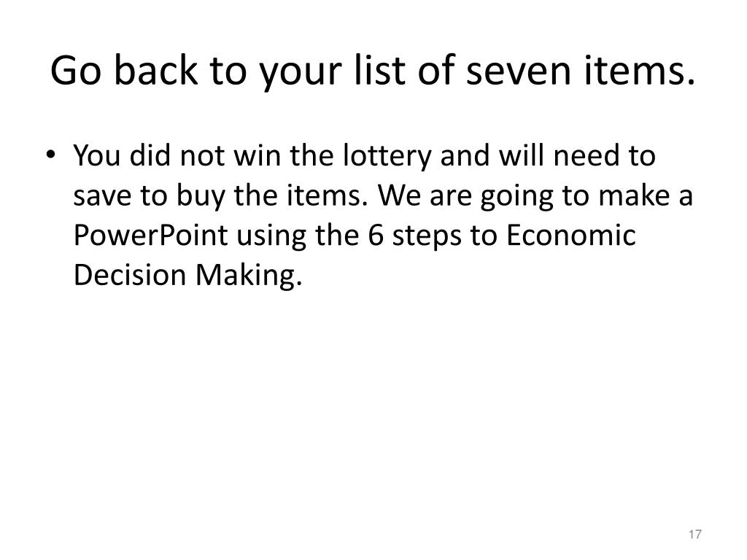Screen dimensions: 747x560
Task: Click the word "Go" in the title
Action: pyautogui.click(x=76, y=71)
